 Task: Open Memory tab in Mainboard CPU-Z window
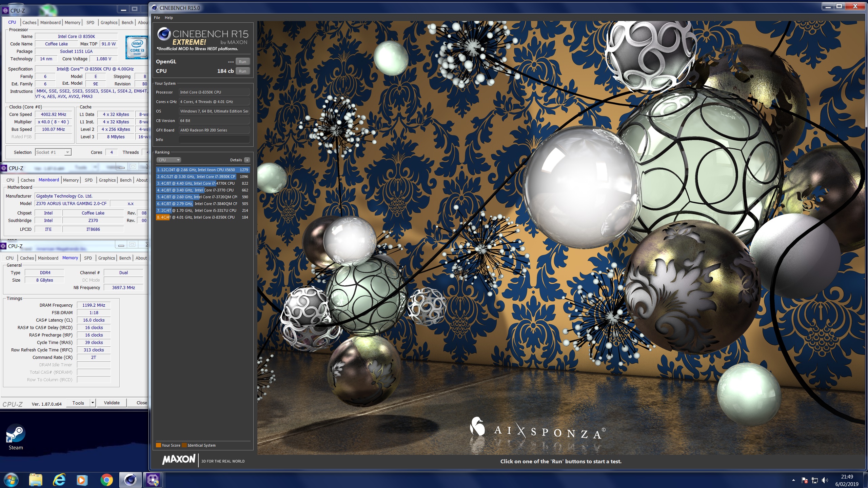(x=71, y=180)
